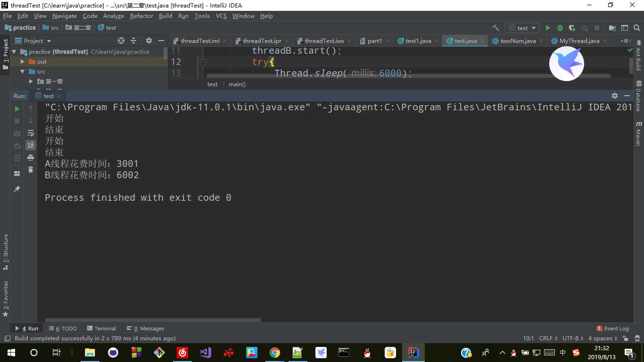
Task: Toggle the 4: Run tool window button
Action: pos(26,329)
